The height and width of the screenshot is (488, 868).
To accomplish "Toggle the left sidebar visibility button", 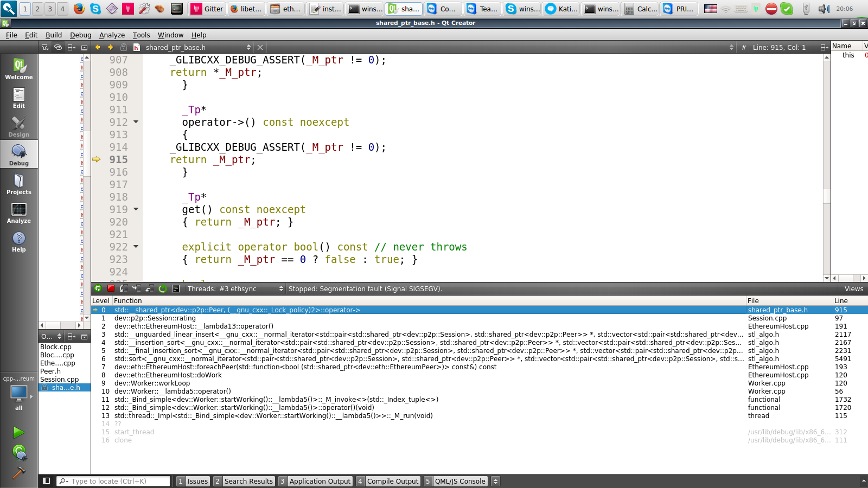I will tap(47, 481).
